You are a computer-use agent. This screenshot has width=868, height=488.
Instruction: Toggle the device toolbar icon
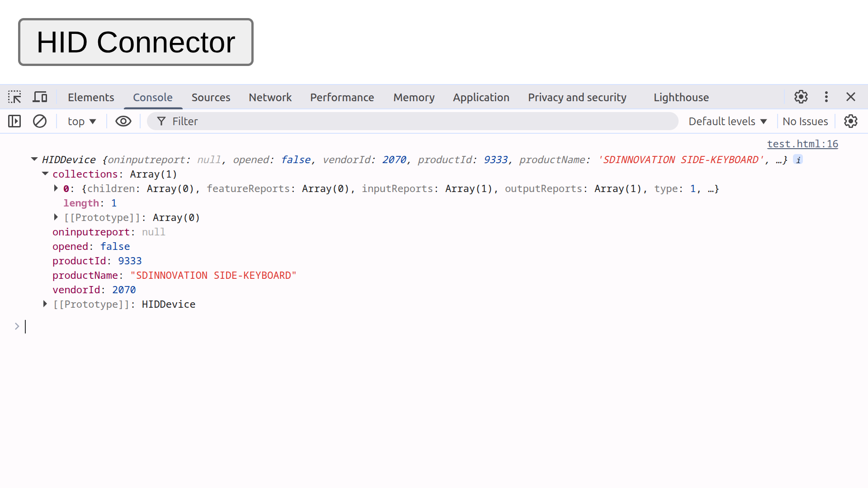[40, 97]
